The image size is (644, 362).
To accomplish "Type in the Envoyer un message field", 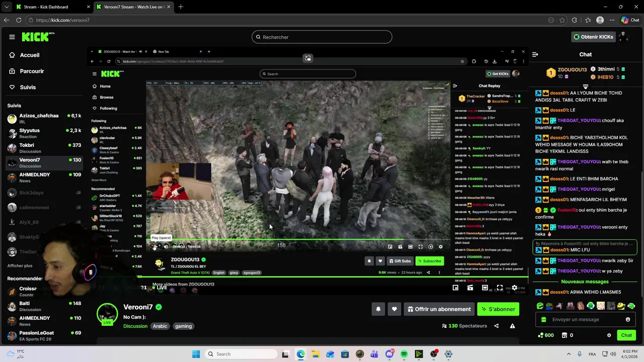I will point(585,320).
